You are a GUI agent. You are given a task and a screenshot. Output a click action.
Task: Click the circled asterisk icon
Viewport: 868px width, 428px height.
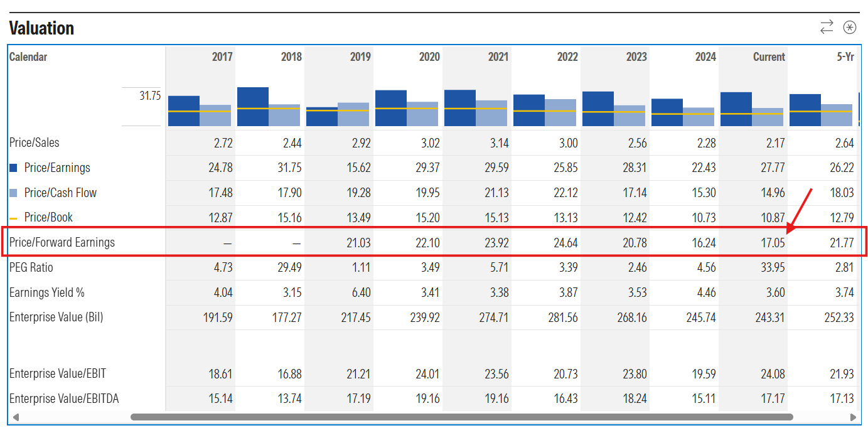click(x=849, y=27)
